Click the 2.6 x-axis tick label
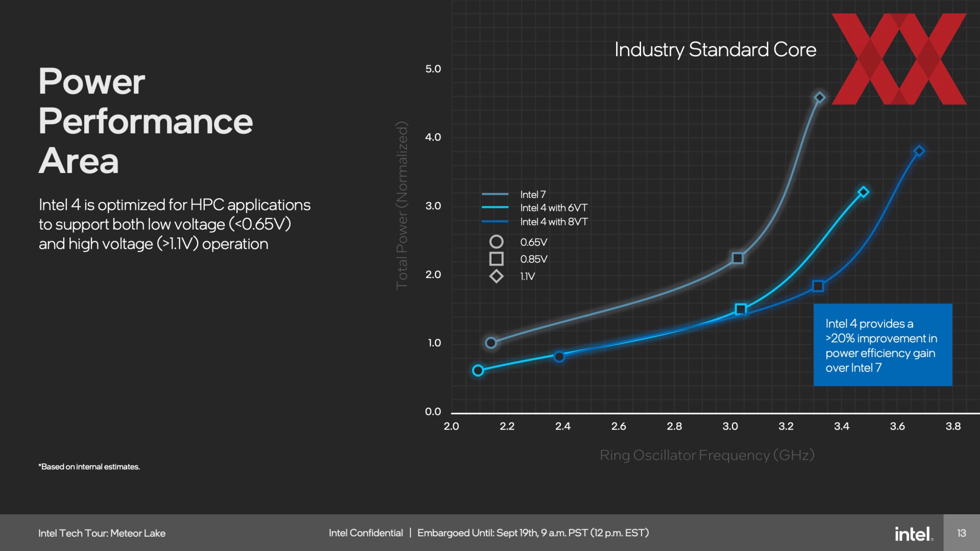This screenshot has width=980, height=551. click(x=619, y=427)
